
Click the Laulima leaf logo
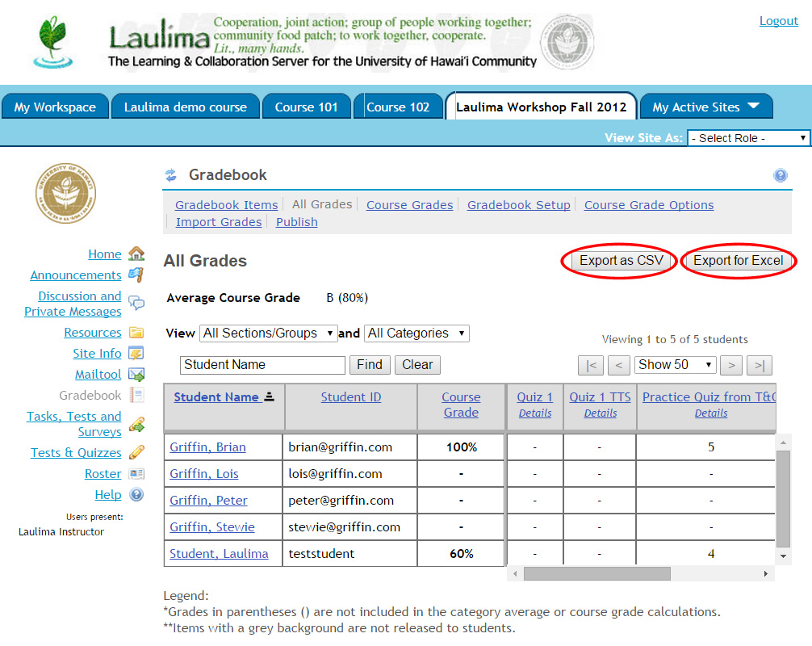pyautogui.click(x=52, y=43)
